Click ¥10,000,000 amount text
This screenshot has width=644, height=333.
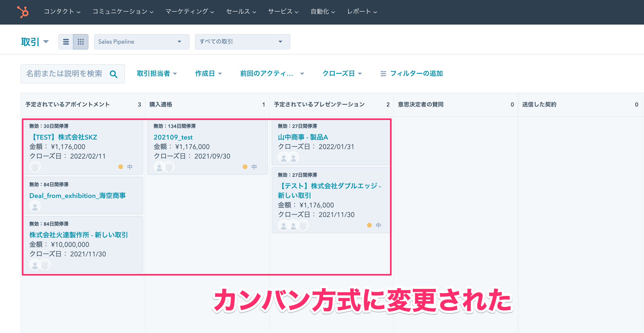(70, 244)
